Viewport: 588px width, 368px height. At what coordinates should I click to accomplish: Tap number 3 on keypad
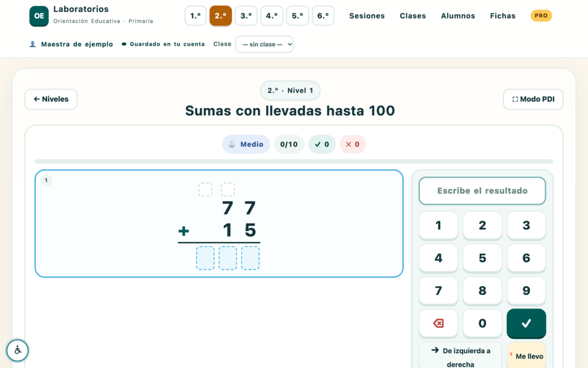[526, 225]
